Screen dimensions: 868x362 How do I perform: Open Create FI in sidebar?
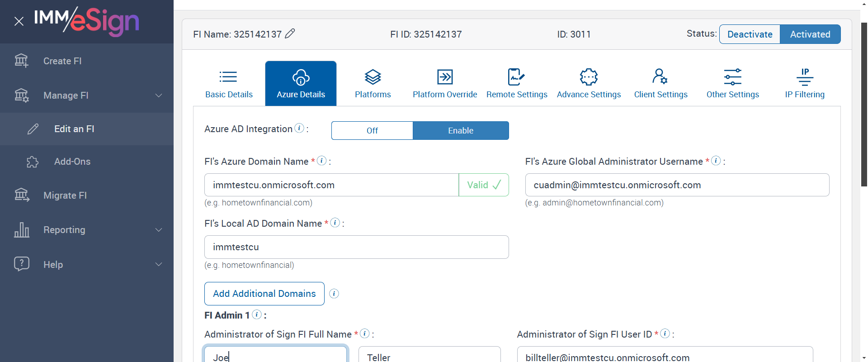coord(87,61)
